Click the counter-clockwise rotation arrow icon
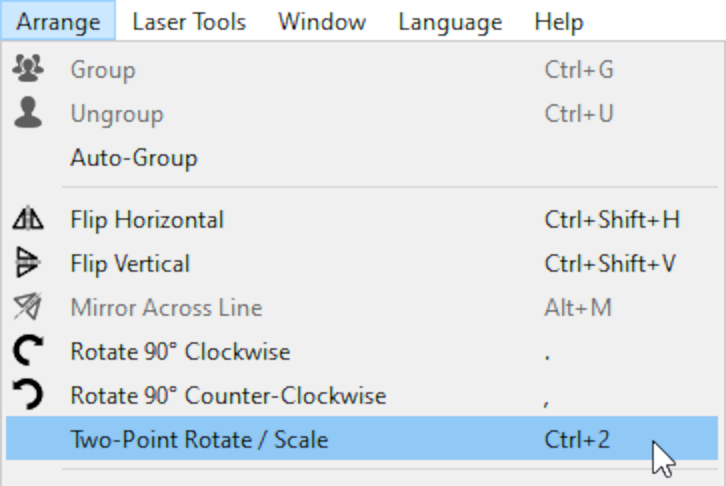 tap(28, 394)
